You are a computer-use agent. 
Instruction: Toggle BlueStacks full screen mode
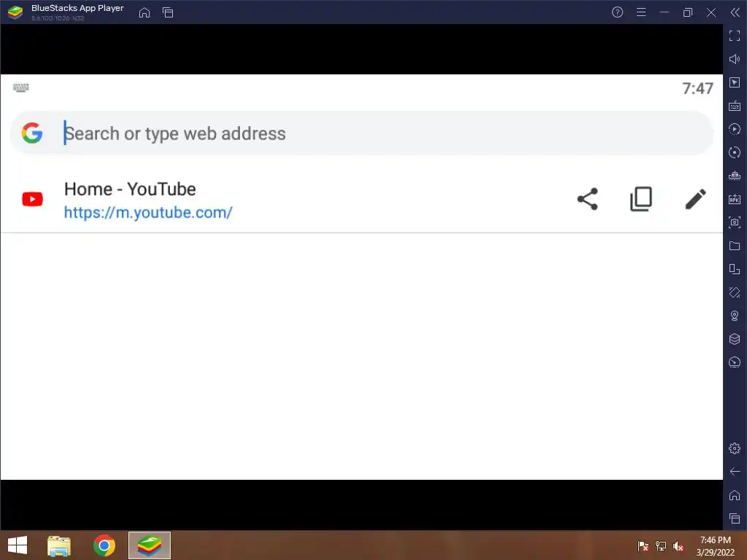coord(735,36)
